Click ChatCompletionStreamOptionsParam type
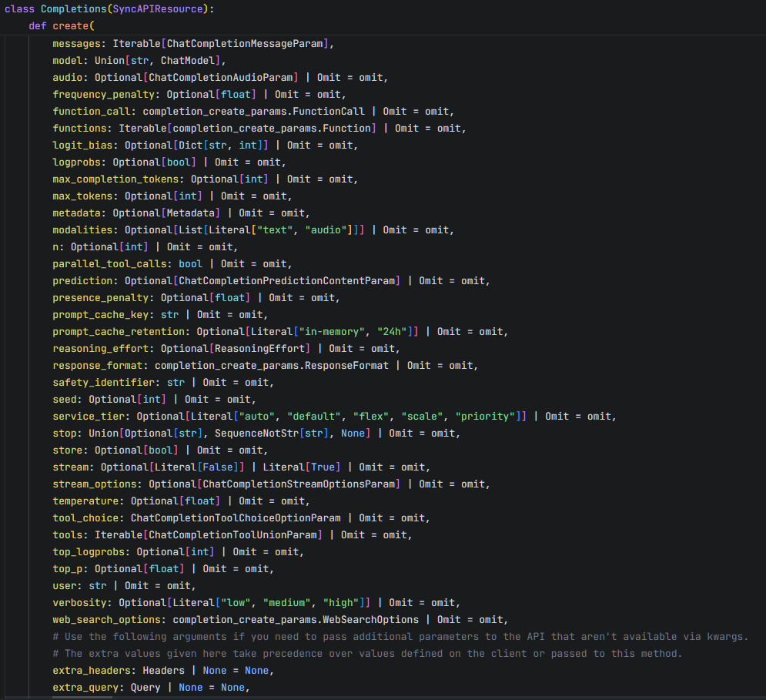 tap(299, 484)
